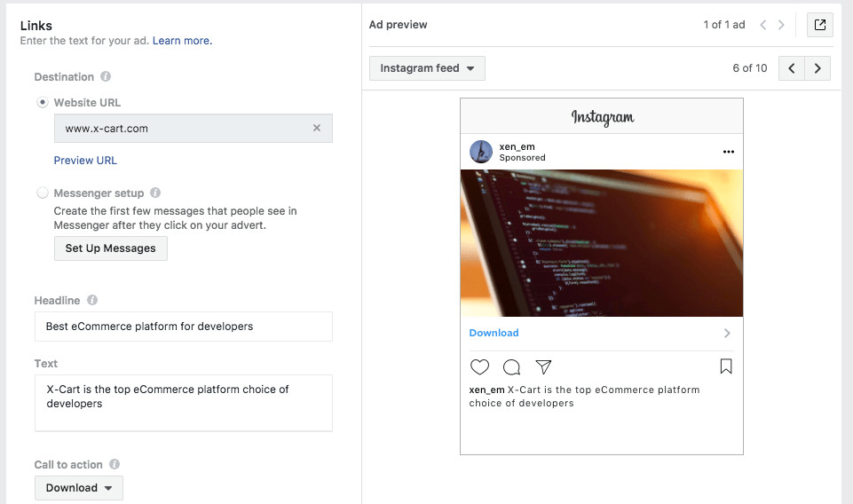853x504 pixels.
Task: Click xen_em profile avatar in preview
Action: [481, 152]
